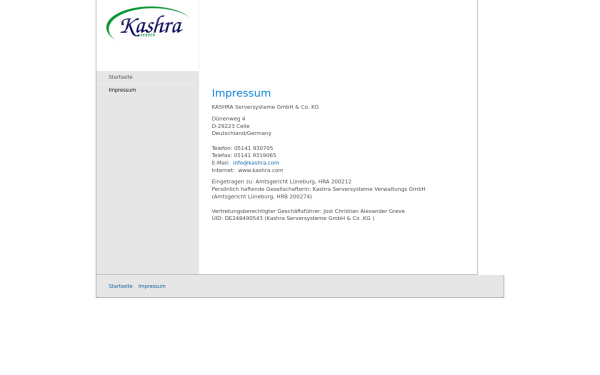Image resolution: width=600 pixels, height=375 pixels.
Task: Click the 'KASHRA Serversysteme GmbH & Co. KG' line
Action: (265, 107)
